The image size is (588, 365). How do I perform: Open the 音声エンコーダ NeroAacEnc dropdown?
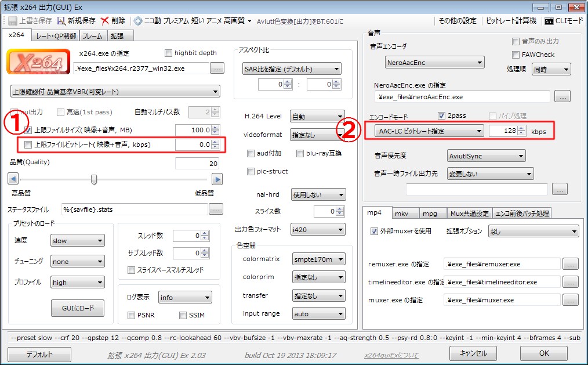click(434, 63)
